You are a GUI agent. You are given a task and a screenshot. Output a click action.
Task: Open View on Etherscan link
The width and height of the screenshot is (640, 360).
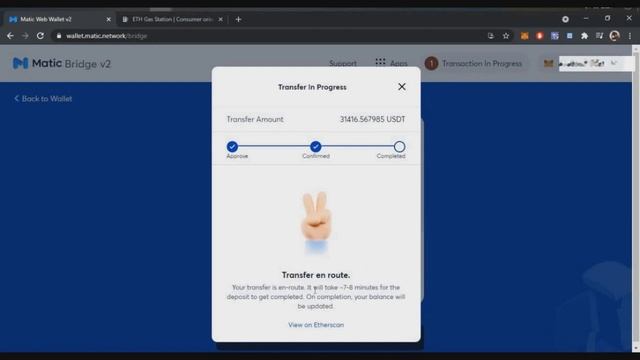tap(316, 325)
